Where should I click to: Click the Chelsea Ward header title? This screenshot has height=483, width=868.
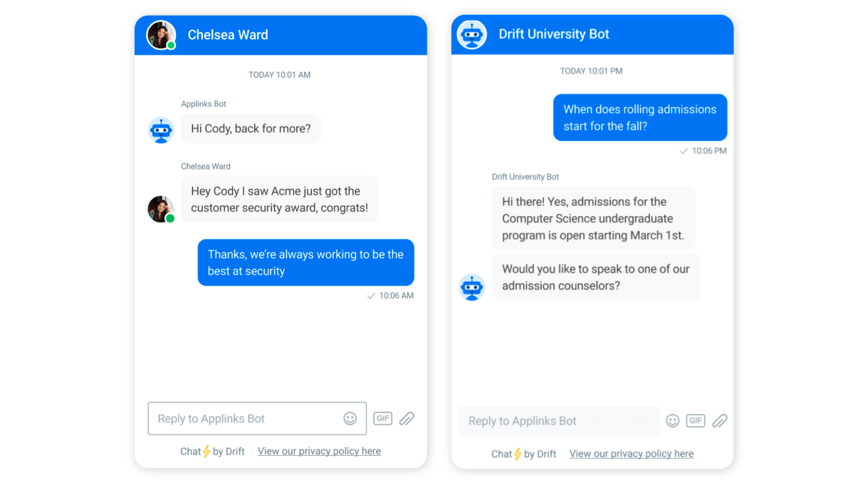coord(228,34)
